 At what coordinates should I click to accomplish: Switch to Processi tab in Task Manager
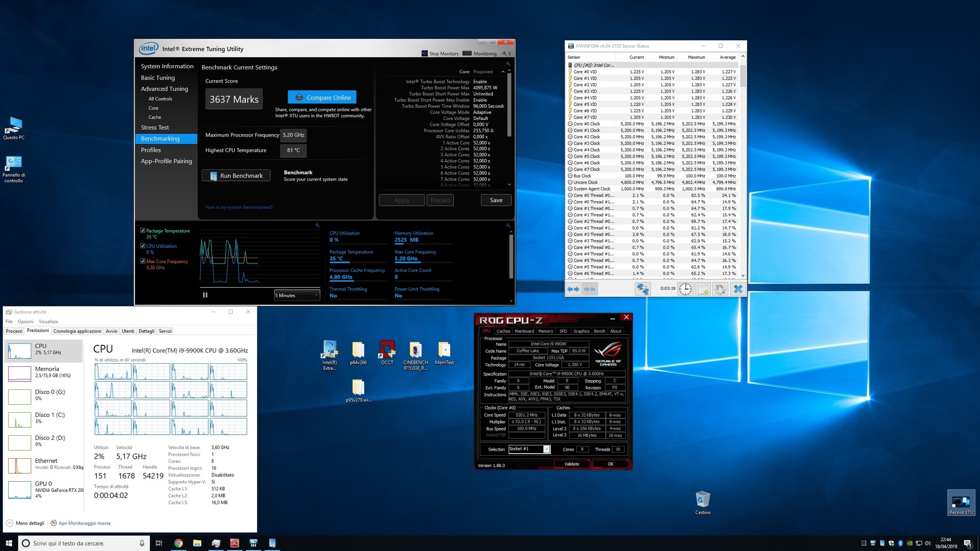pyautogui.click(x=14, y=331)
